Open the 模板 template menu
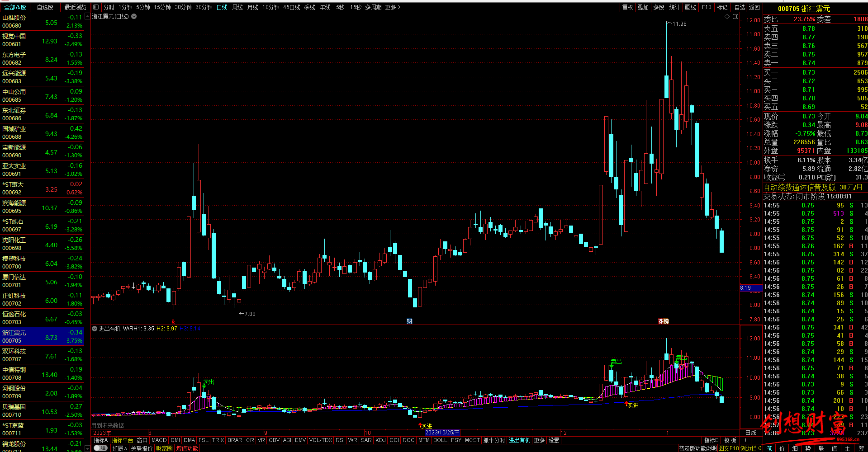The width and height of the screenshot is (868, 452). coord(730,440)
